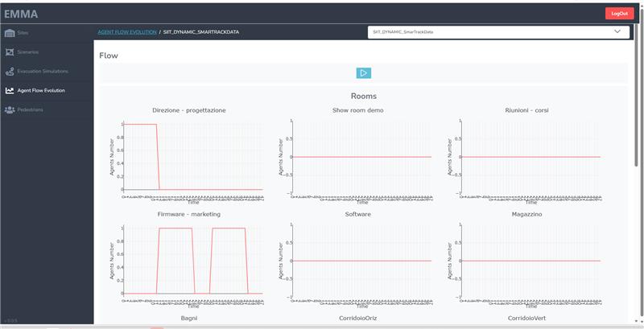Click the Sites building icon in sidebar
Image resolution: width=644 pixels, height=329 pixels.
(x=10, y=33)
